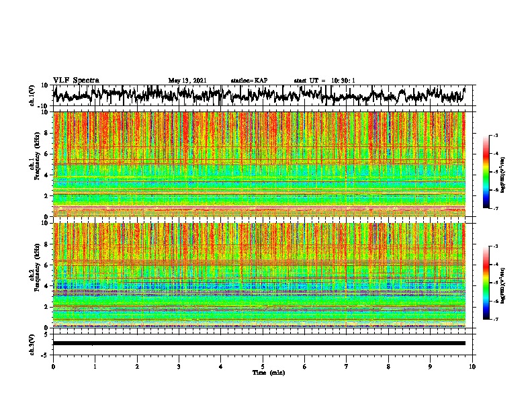Click time-axis tick label "9"
The width and height of the screenshot is (532, 411).
pos(430,367)
